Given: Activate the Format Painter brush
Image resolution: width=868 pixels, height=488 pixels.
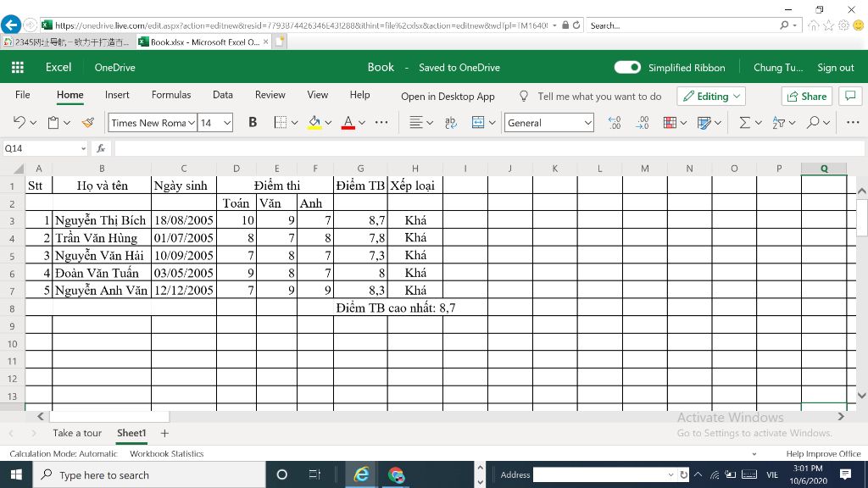Looking at the screenshot, I should (88, 122).
